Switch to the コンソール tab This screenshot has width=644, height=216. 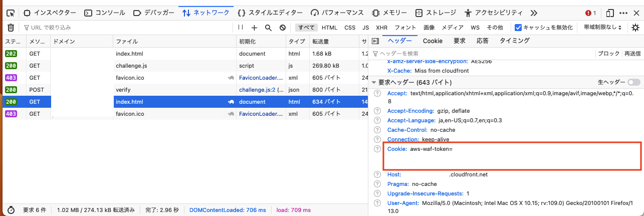(x=104, y=13)
